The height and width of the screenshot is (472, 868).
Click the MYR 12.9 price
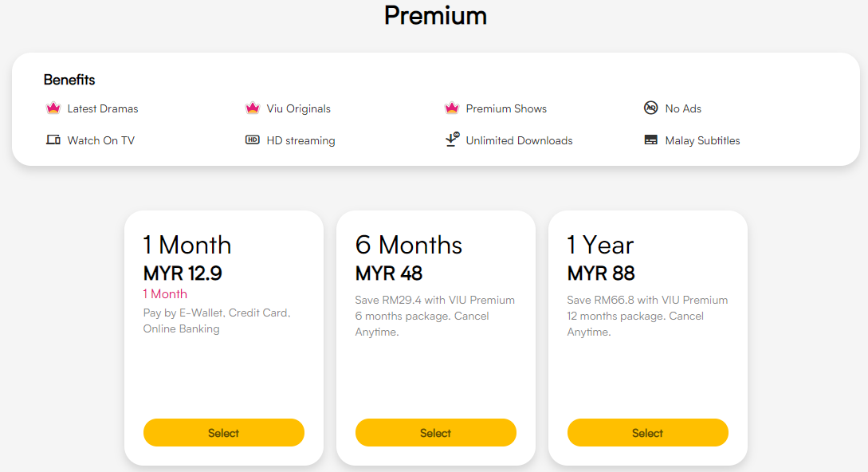point(183,273)
